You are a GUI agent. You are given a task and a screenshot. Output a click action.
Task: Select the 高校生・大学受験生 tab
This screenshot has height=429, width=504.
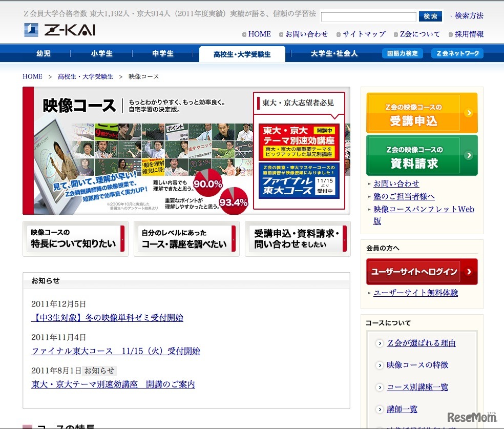[x=242, y=54]
